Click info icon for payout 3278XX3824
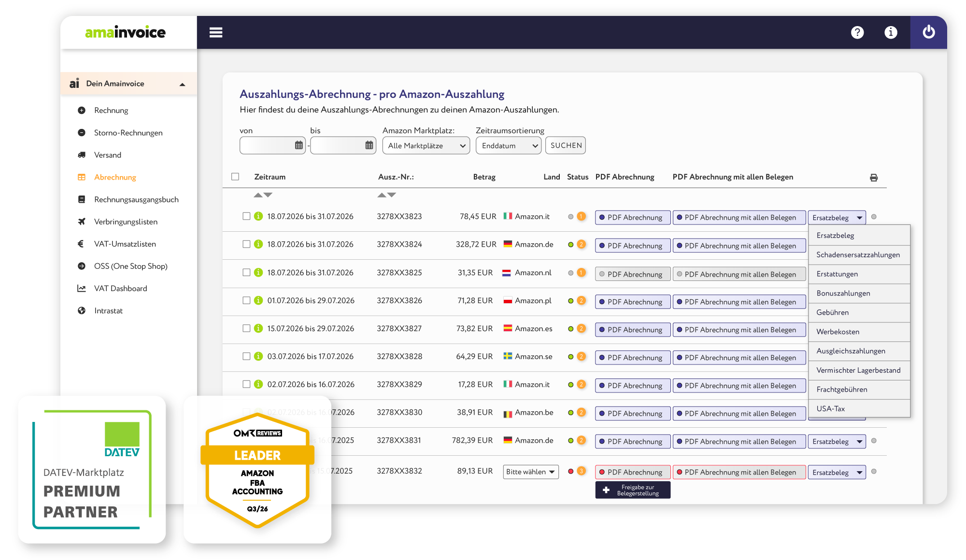 [258, 244]
